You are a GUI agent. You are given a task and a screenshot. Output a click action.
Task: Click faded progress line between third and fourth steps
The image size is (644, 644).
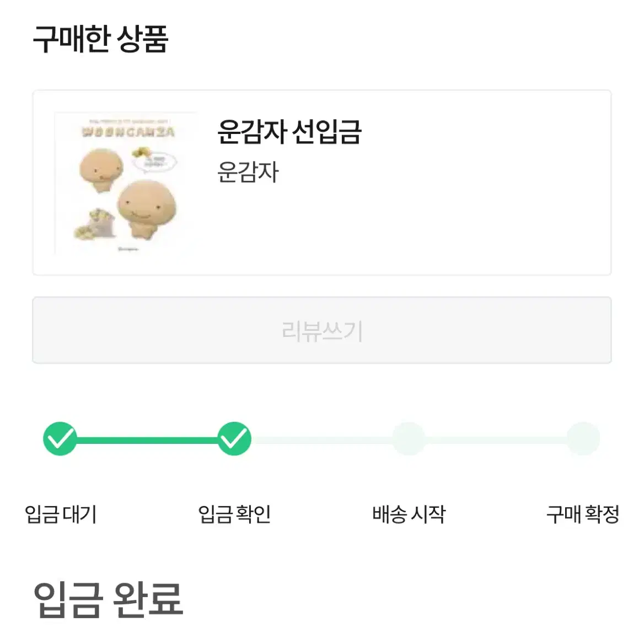click(496, 441)
